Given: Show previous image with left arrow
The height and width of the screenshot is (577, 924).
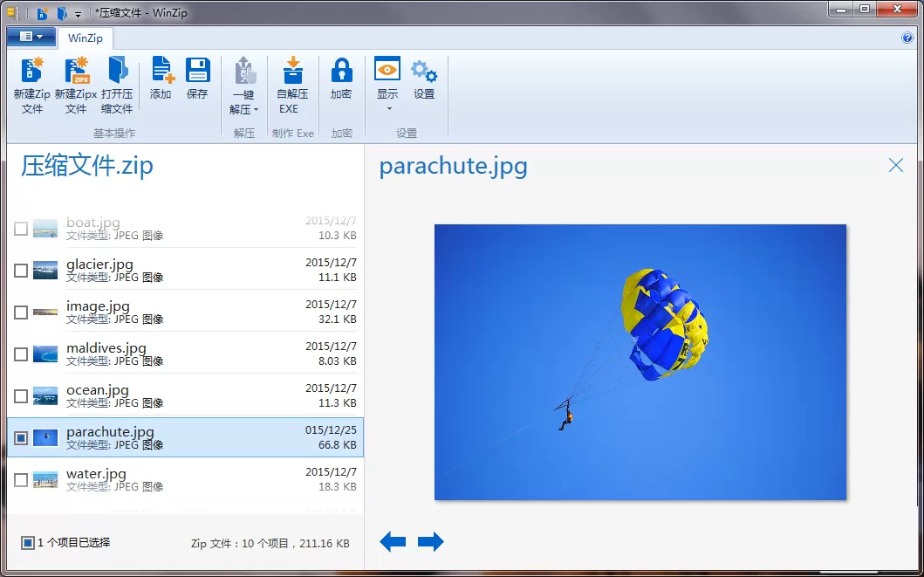Looking at the screenshot, I should (x=393, y=541).
